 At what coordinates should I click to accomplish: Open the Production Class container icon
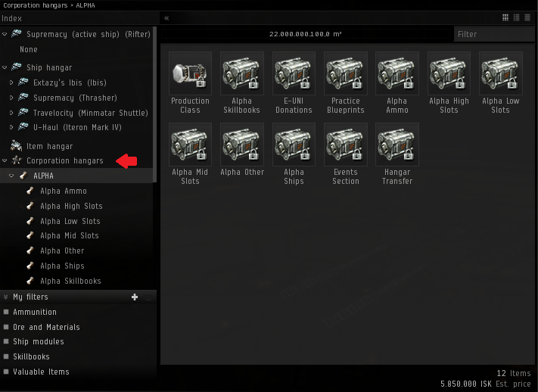pos(190,73)
